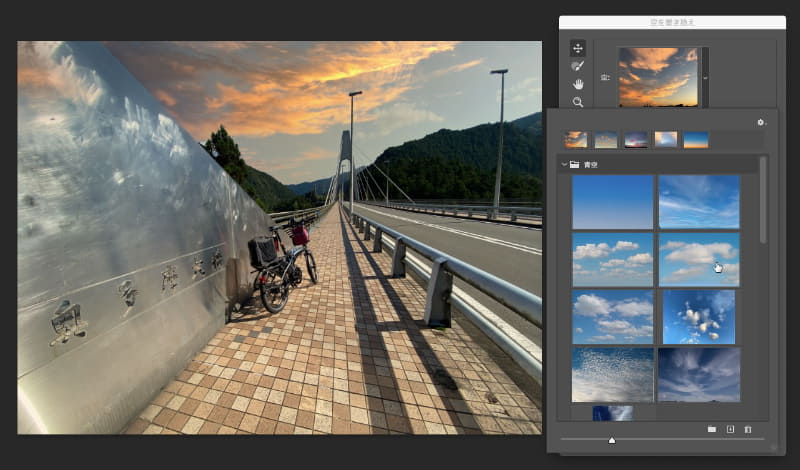This screenshot has width=800, height=470.
Task: Pick the orange sunset recent sky thumbnail
Action: click(576, 139)
